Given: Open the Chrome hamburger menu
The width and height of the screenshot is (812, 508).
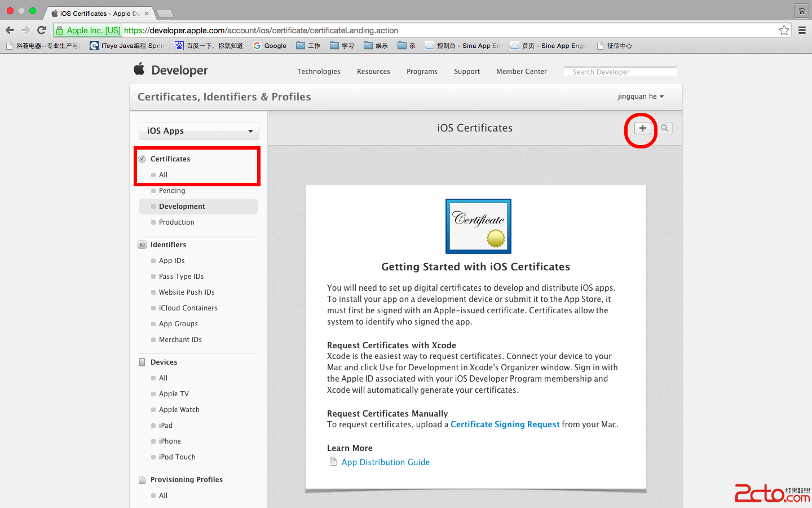Looking at the screenshot, I should (802, 30).
